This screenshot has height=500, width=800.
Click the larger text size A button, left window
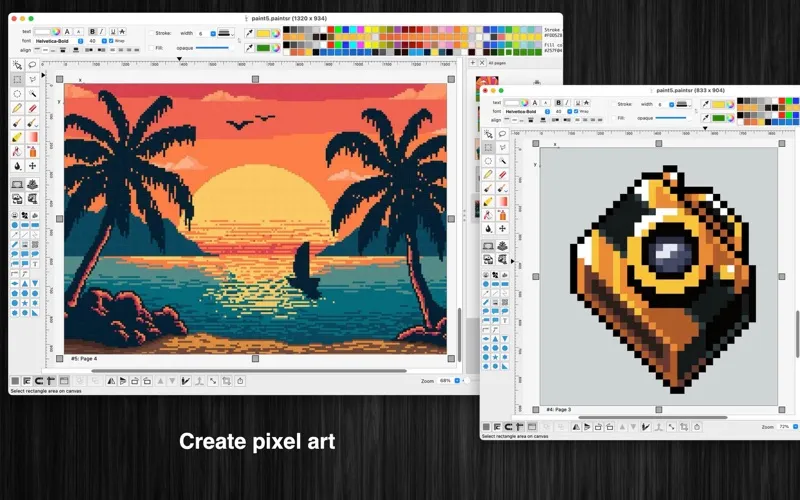(x=67, y=32)
